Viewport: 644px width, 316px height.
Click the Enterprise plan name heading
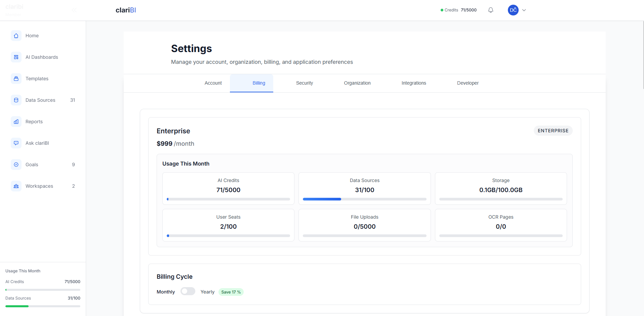(173, 131)
